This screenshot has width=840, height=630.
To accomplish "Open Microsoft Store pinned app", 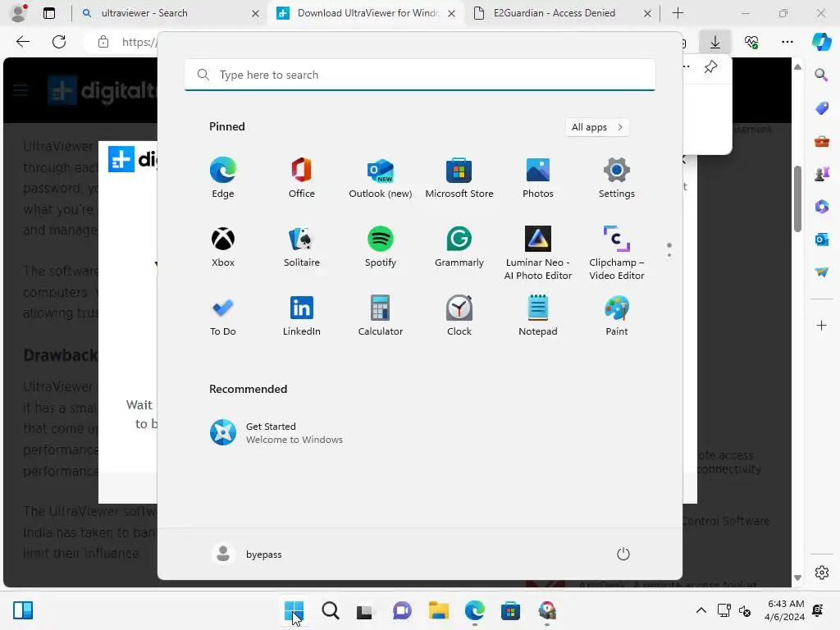I will pyautogui.click(x=459, y=178).
